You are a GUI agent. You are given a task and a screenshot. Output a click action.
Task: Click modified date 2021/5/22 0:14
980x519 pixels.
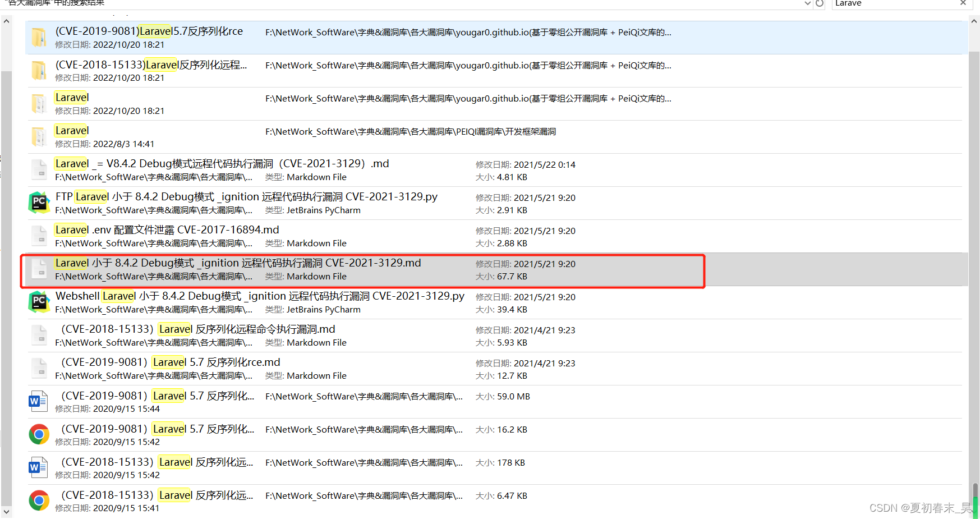click(545, 165)
